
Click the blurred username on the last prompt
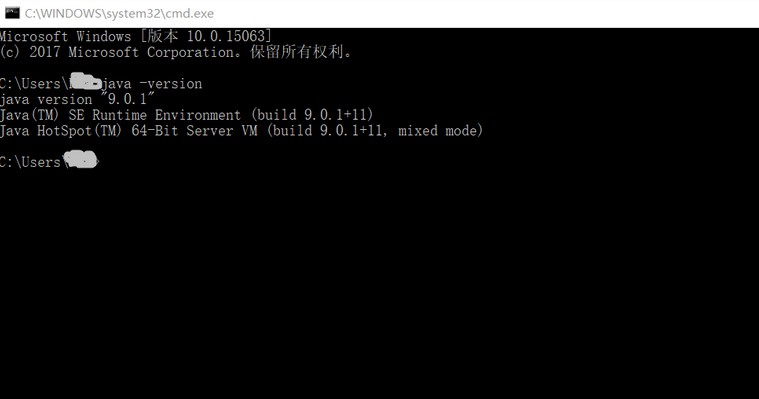click(x=80, y=160)
